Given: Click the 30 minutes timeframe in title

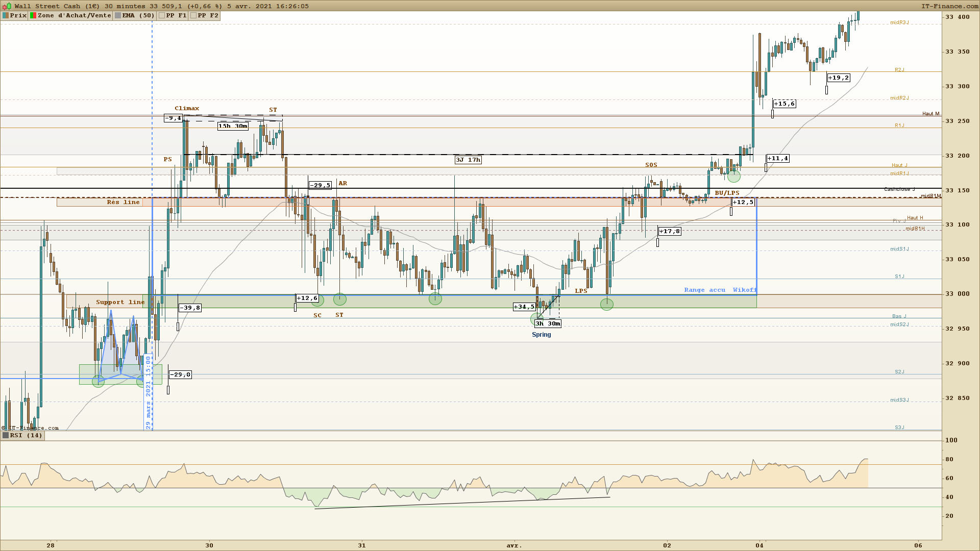Looking at the screenshot, I should click(x=125, y=6).
